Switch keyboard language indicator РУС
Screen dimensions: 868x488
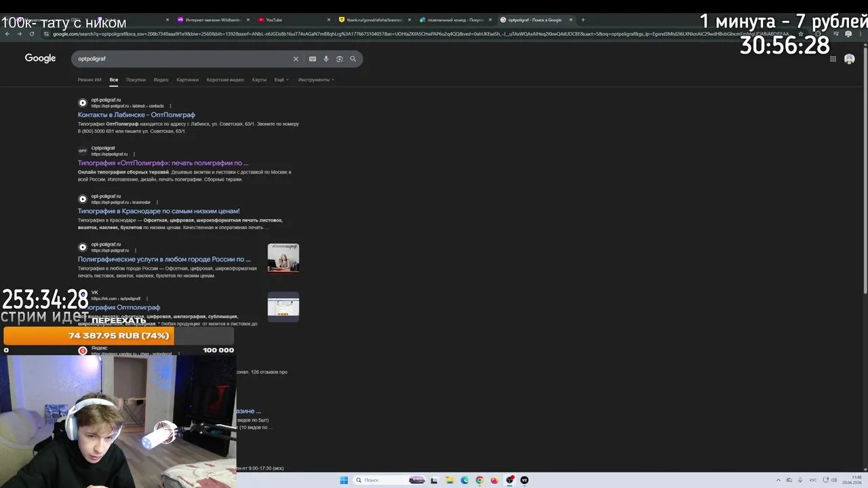pyautogui.click(x=812, y=480)
